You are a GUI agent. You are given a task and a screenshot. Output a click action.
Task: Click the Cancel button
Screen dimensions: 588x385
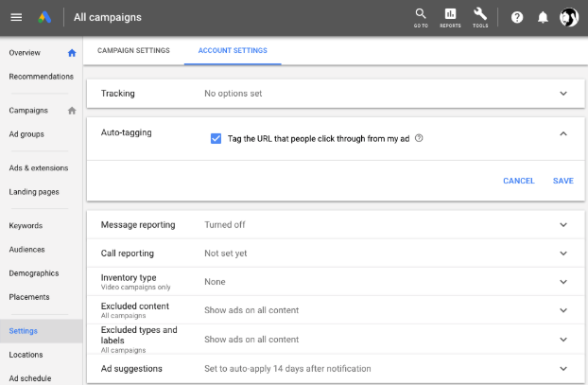click(x=519, y=181)
